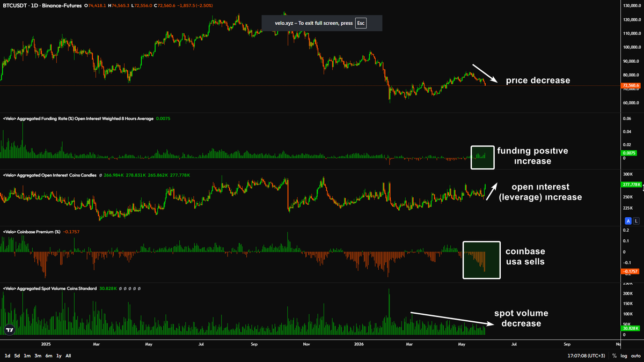Screen dimensions: 644x362
Task: Enable the log scale option in bottom bar
Action: (623, 356)
